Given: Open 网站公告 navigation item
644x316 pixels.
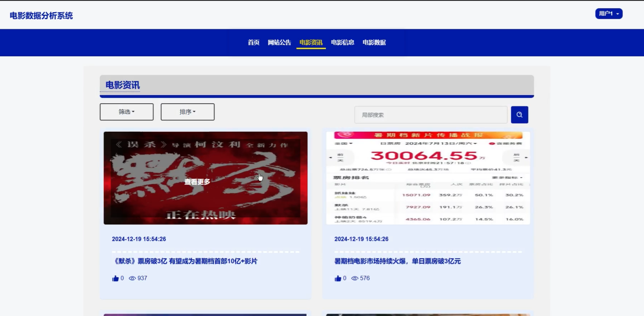Looking at the screenshot, I should pos(279,42).
